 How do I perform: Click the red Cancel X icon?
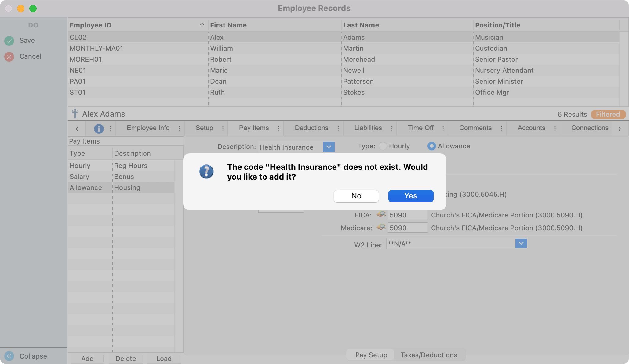click(x=9, y=56)
